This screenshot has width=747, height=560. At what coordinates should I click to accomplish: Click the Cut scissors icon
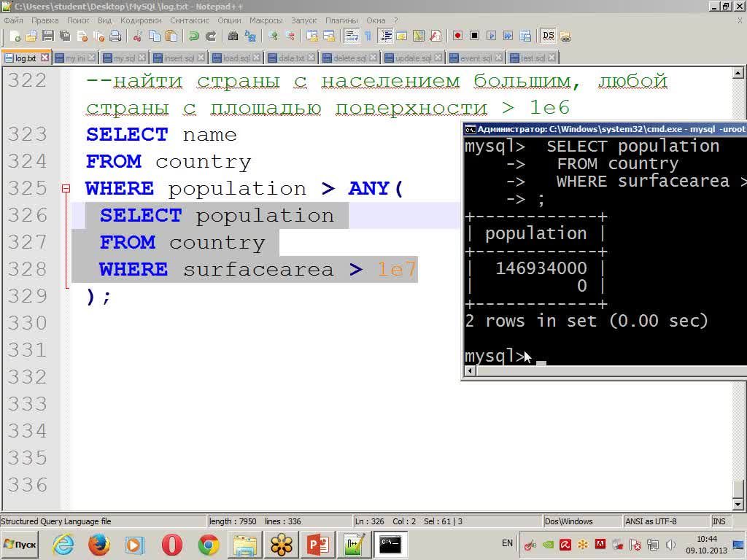(x=138, y=36)
